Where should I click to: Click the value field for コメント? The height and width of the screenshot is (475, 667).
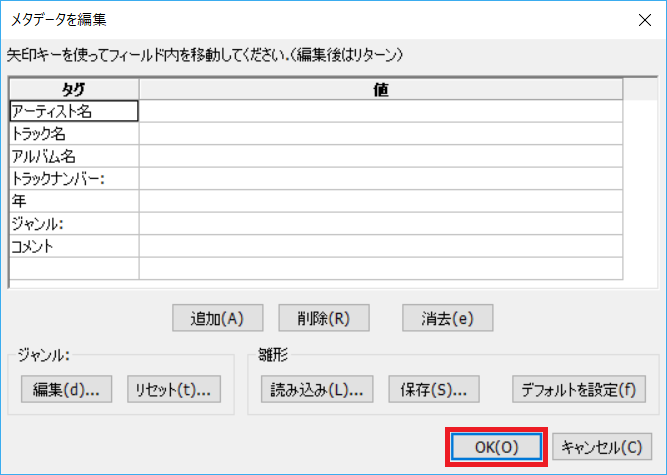pyautogui.click(x=381, y=246)
